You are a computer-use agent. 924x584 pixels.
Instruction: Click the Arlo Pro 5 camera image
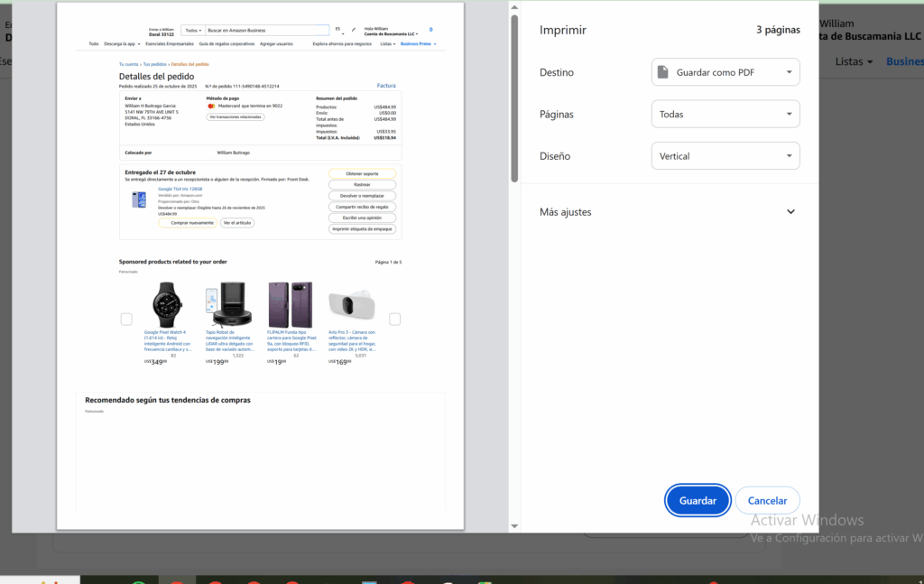(352, 305)
